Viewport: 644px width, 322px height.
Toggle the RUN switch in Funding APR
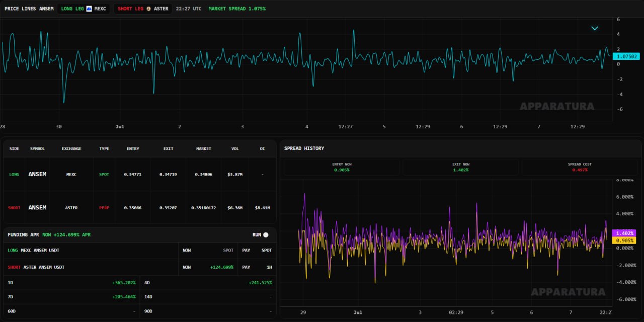266,235
